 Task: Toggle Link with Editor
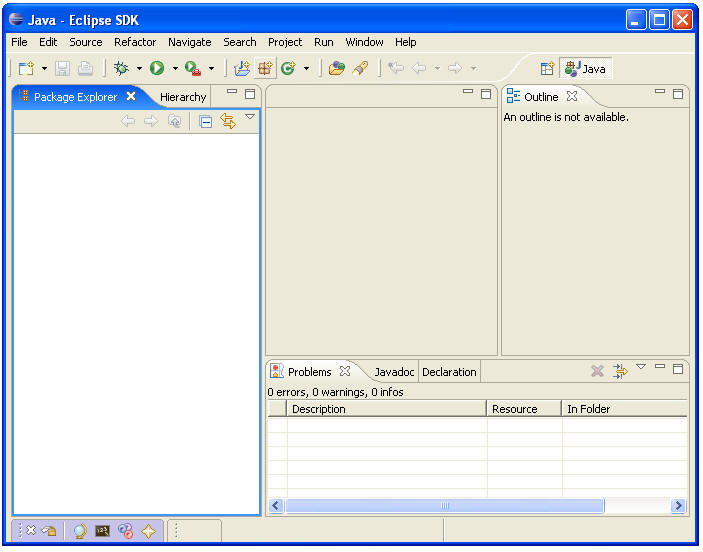(x=228, y=121)
